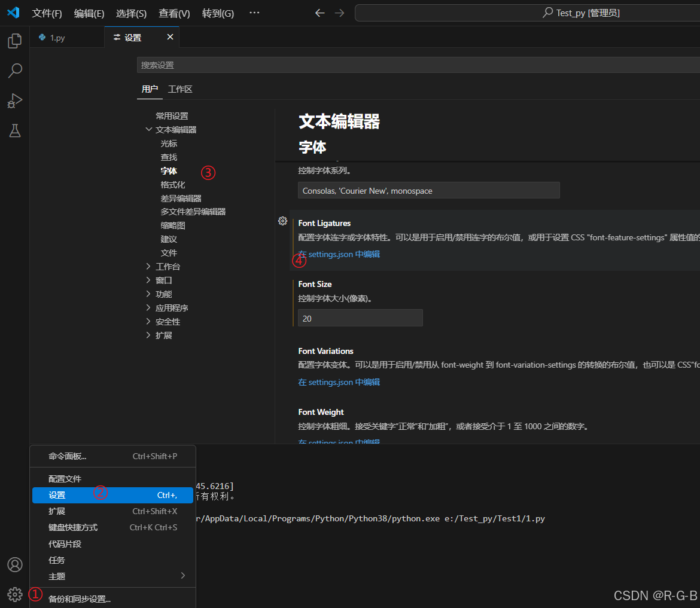Click the VS Code logo icon
This screenshot has height=608, width=700.
click(13, 13)
